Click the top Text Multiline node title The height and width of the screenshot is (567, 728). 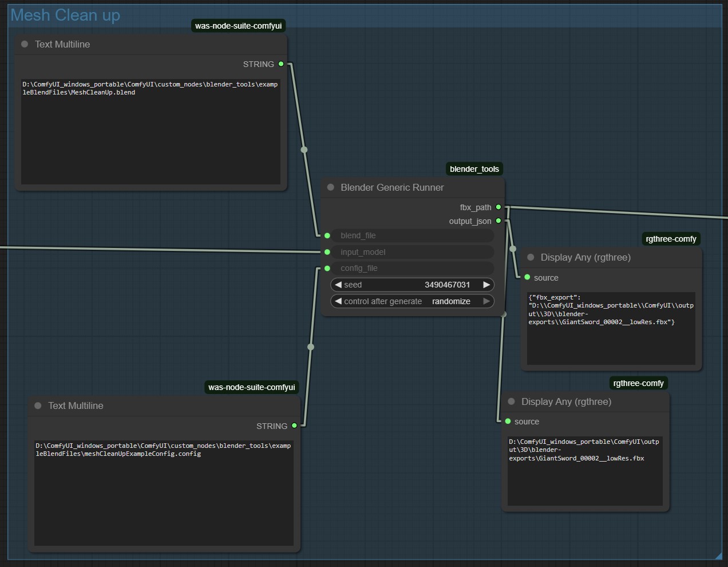62,44
